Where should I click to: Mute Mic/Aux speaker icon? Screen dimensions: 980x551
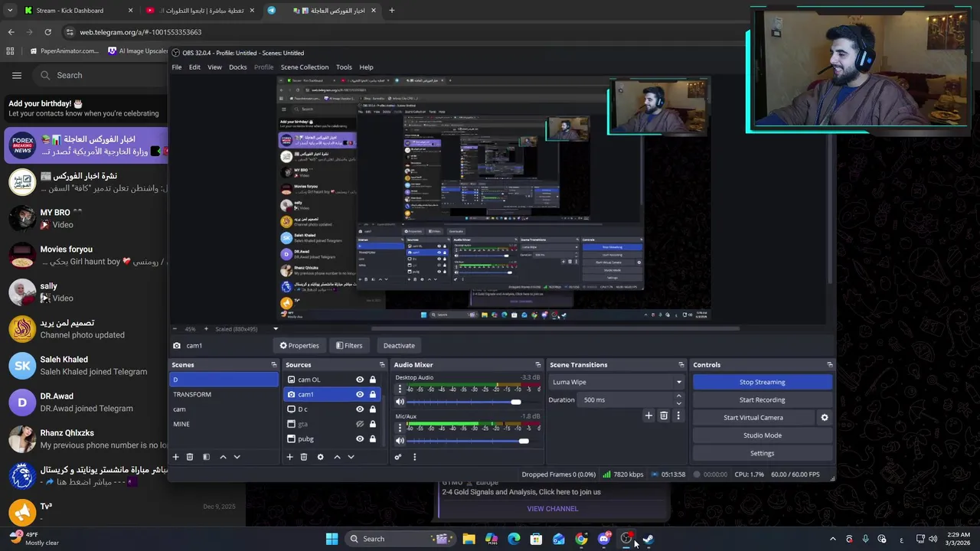400,441
